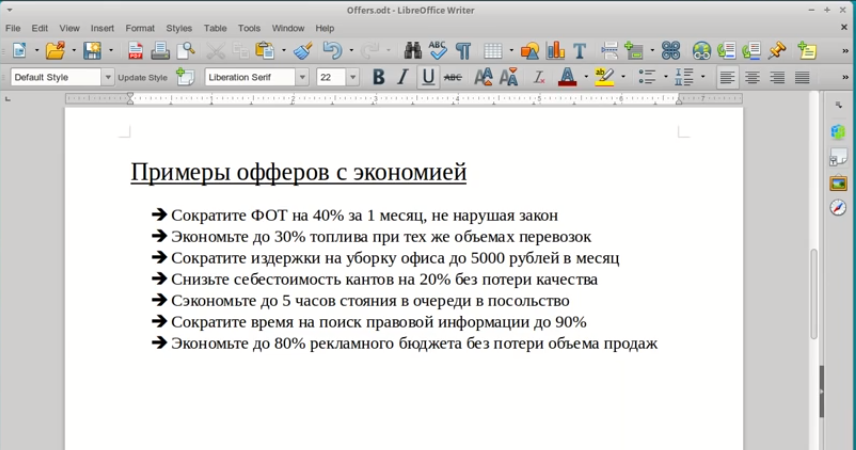
Task: Insert a hyperlink with the globe icon
Action: (701, 51)
